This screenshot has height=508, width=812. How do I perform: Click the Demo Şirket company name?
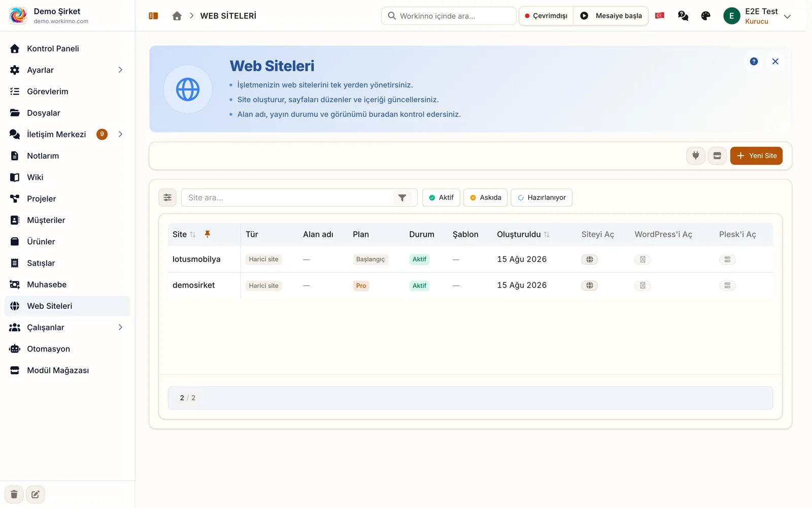tap(57, 11)
